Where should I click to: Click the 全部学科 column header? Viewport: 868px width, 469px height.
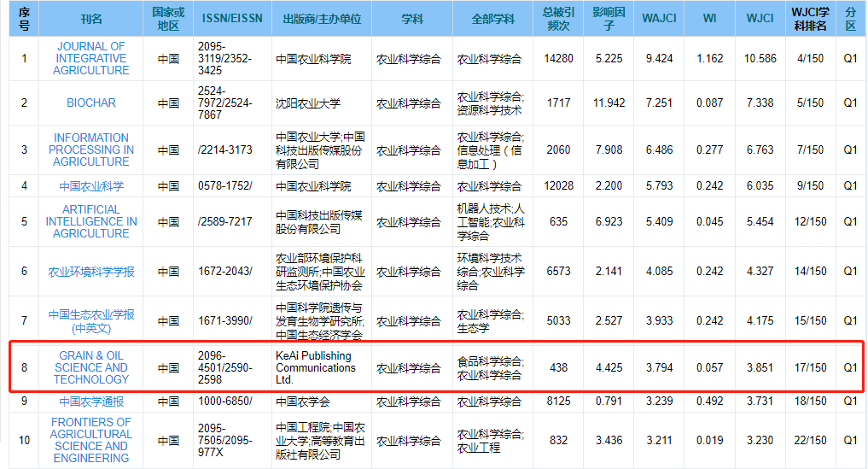(493, 19)
